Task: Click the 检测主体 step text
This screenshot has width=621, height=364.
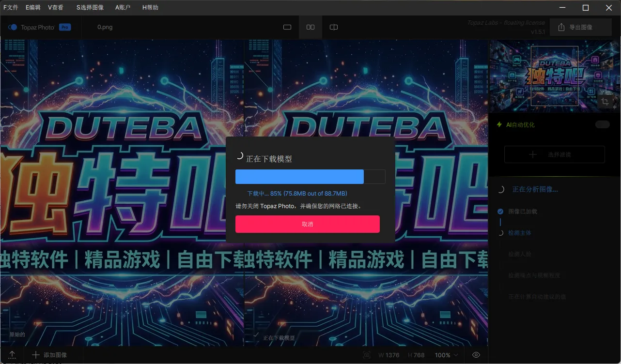Action: pos(520,233)
